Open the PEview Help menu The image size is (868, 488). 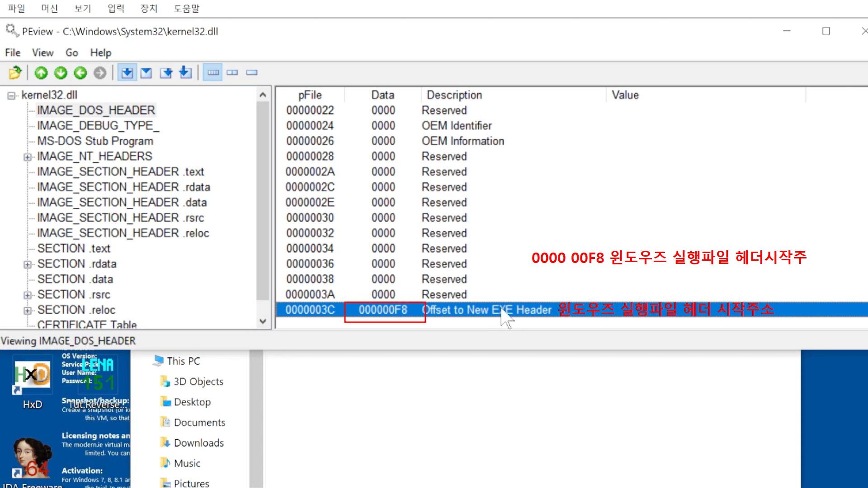(100, 52)
